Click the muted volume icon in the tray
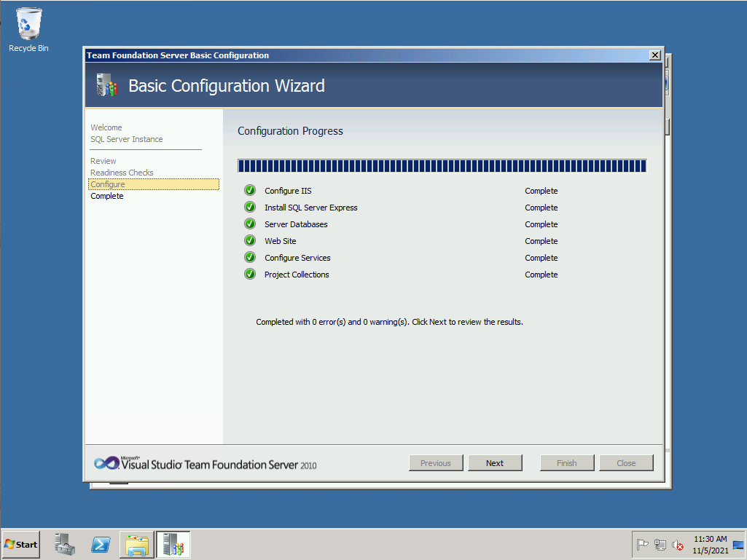Viewport: 747px width, 560px height. 678,545
